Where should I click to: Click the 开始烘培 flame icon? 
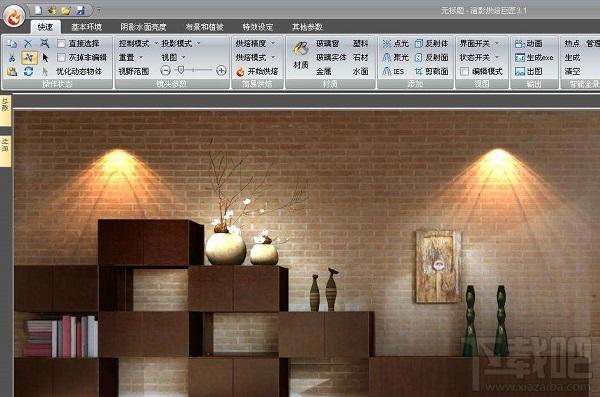point(240,72)
